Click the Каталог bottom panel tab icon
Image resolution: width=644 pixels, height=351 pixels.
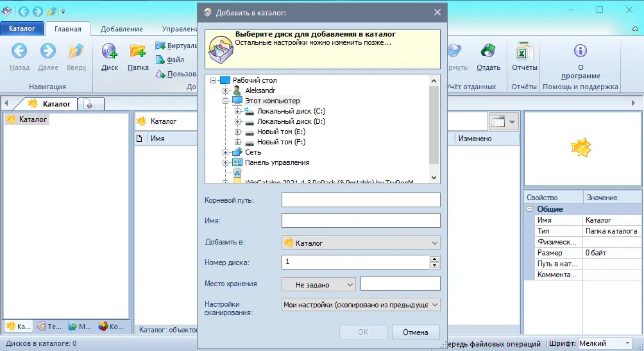tap(11, 327)
